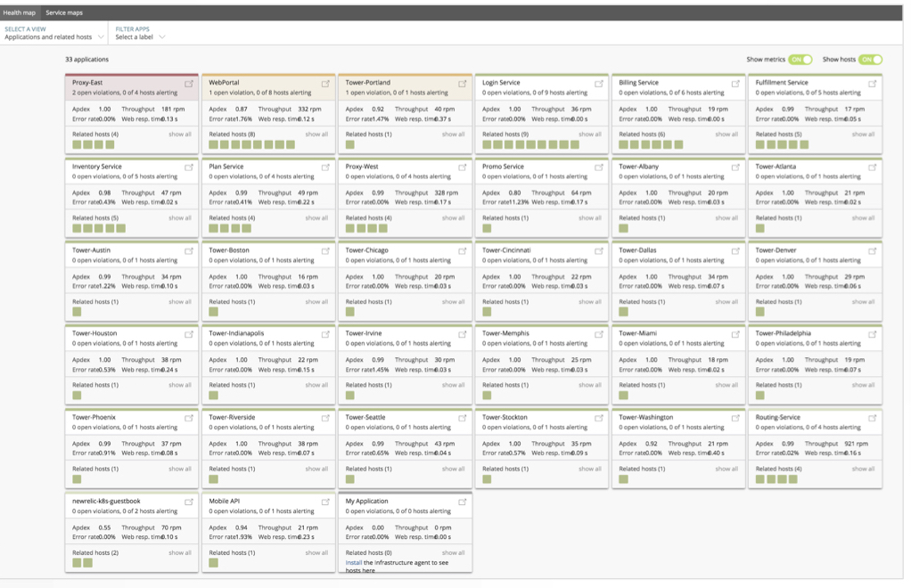Open Plan Service external link icon
Image resolution: width=911 pixels, height=588 pixels.
[325, 167]
